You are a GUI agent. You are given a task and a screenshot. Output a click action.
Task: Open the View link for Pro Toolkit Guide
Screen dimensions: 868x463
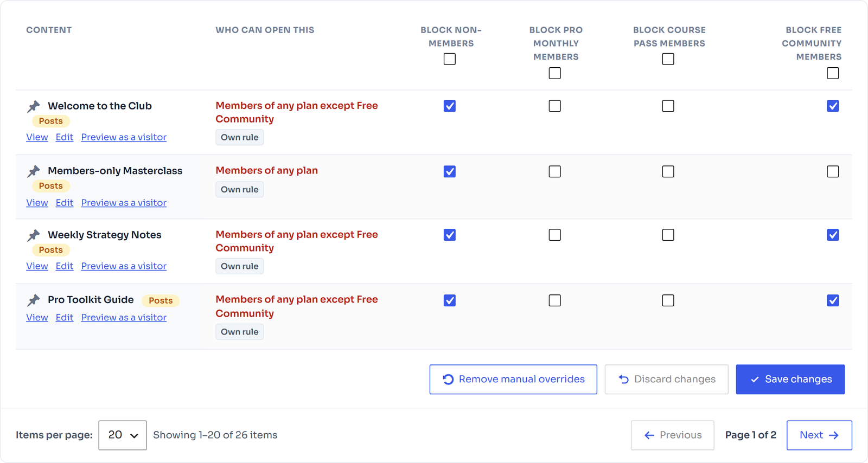click(37, 318)
